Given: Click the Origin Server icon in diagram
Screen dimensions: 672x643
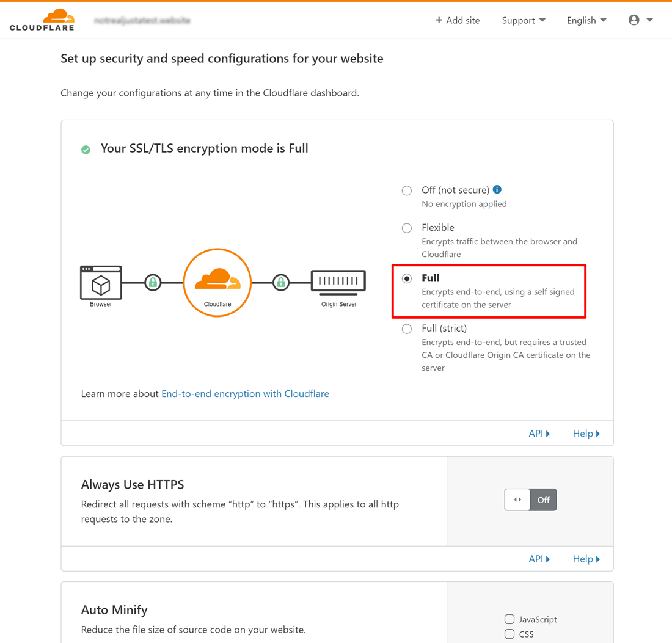Looking at the screenshot, I should pyautogui.click(x=338, y=283).
